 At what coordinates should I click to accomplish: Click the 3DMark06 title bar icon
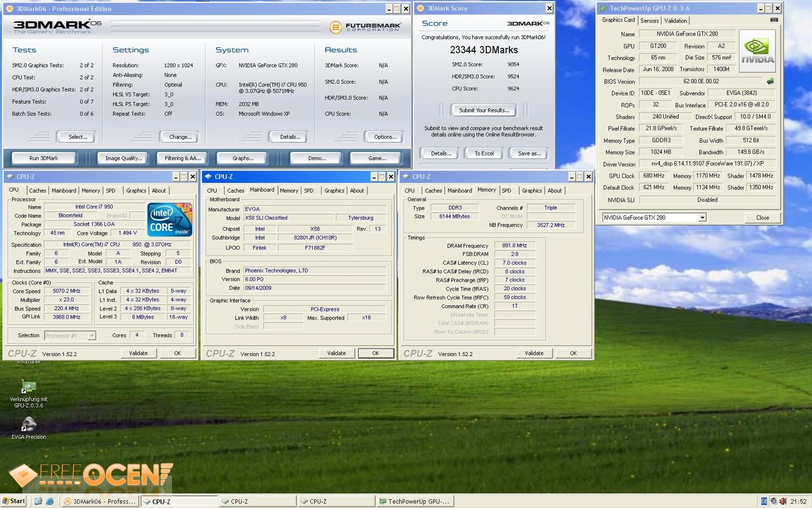(9, 9)
